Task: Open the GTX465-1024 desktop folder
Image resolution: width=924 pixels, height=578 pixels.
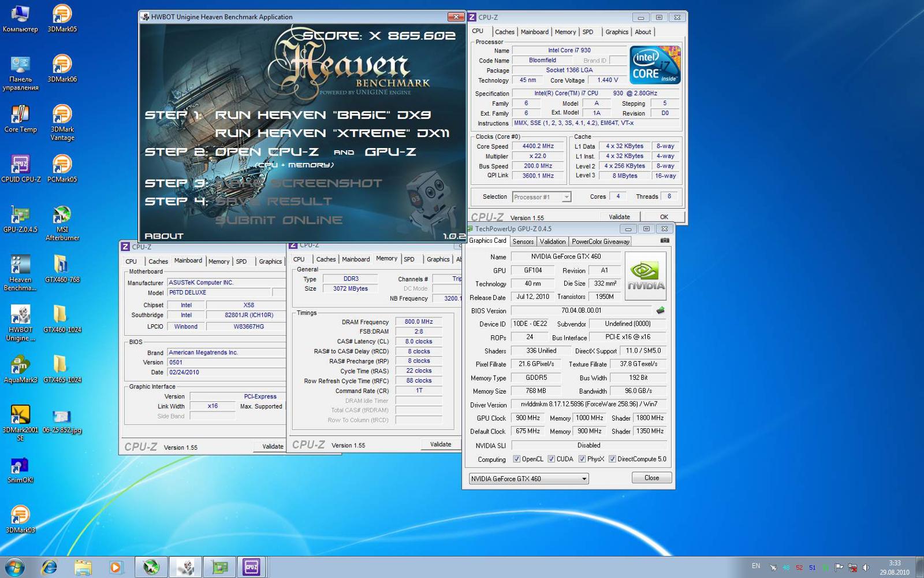Action: (x=62, y=370)
